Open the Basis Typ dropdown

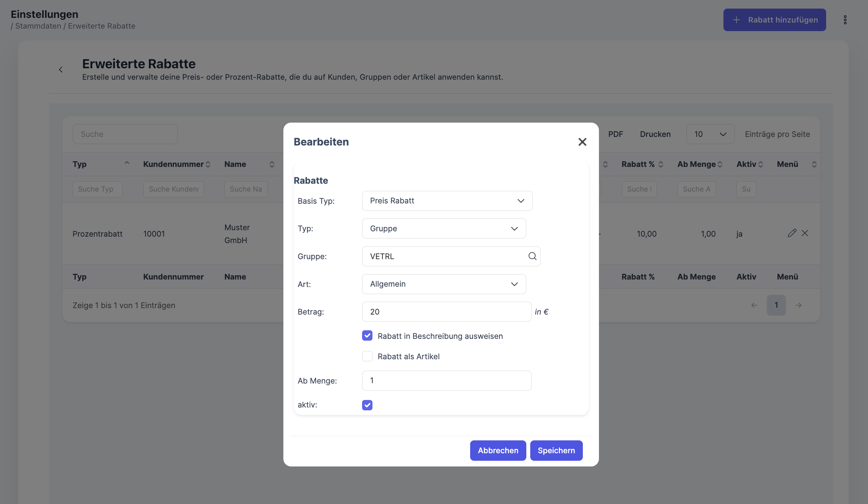(x=447, y=201)
